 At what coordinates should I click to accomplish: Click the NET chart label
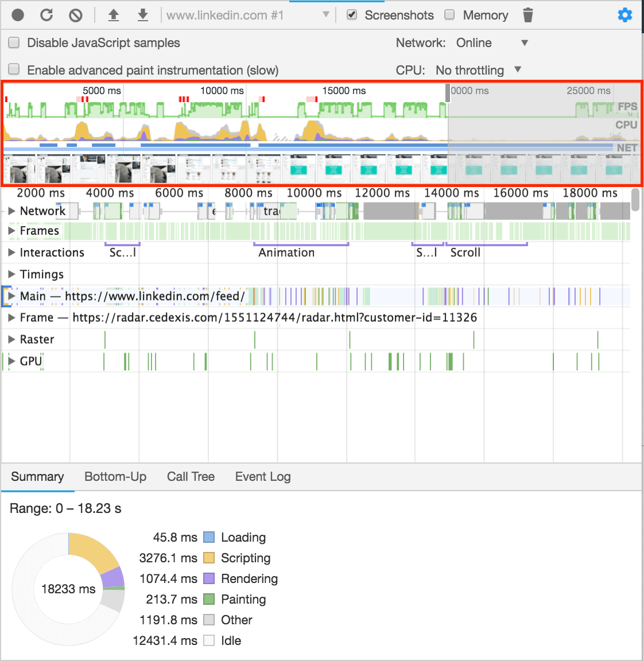click(x=627, y=147)
